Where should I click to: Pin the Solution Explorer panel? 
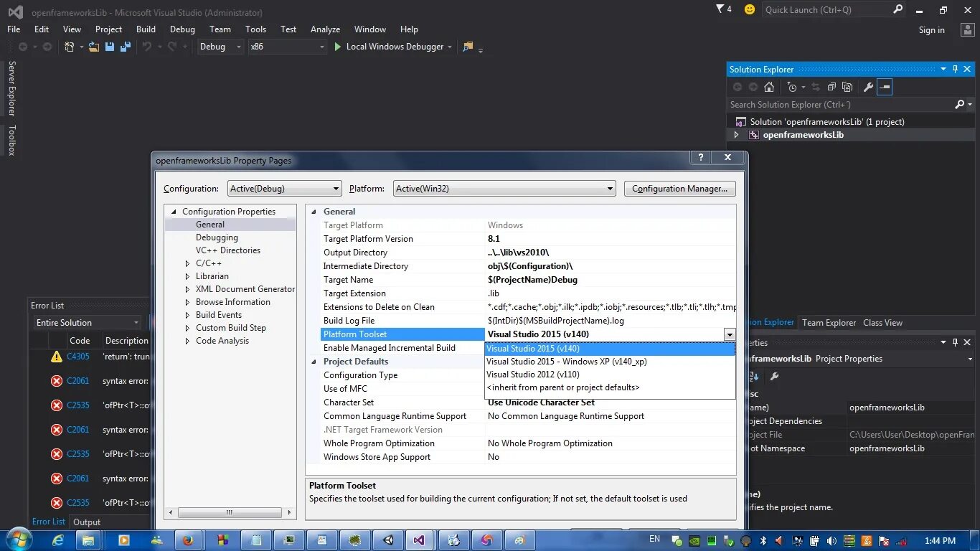point(956,69)
